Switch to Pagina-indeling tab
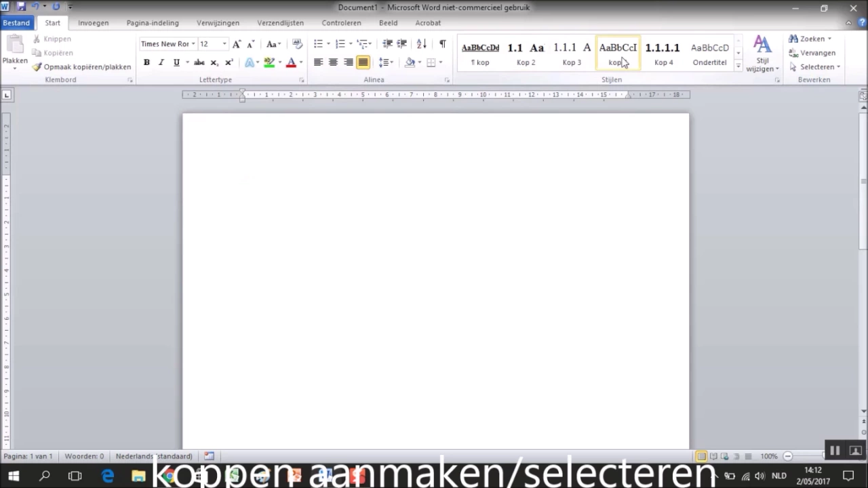 [153, 22]
